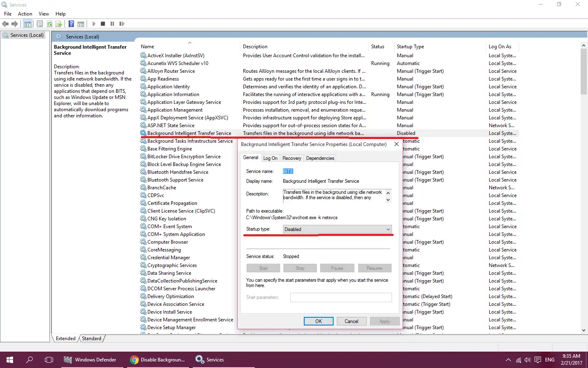Click the Pause Service toolbar icon
The height and width of the screenshot is (368, 588).
112,24
